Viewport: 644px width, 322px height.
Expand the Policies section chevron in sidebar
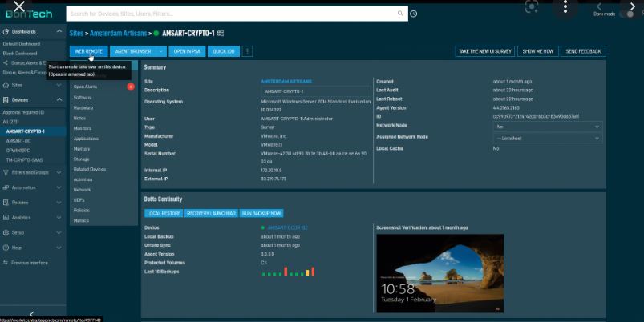pyautogui.click(x=59, y=203)
